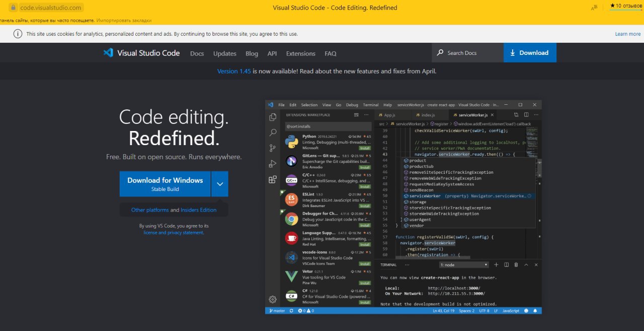Viewport: 644px width, 331px height.
Task: Open the download options chevron dropdown
Action: coord(220,184)
